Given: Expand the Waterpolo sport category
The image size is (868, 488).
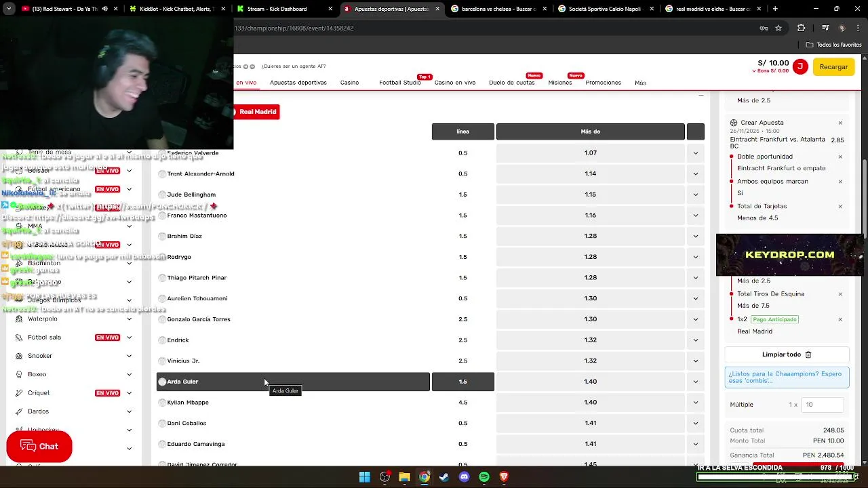Looking at the screenshot, I should pos(129,319).
